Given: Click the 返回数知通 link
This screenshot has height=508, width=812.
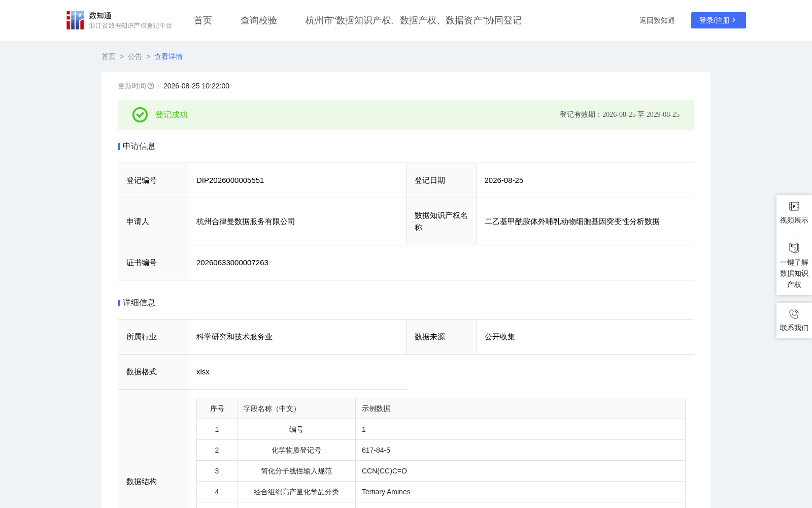Looking at the screenshot, I should point(657,20).
